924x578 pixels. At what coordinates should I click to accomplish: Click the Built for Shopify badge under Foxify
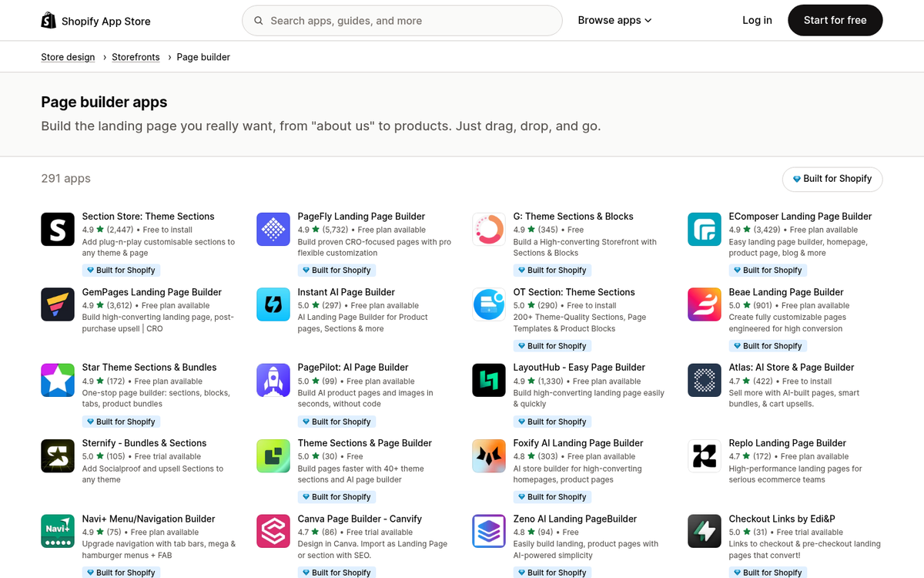tap(551, 497)
